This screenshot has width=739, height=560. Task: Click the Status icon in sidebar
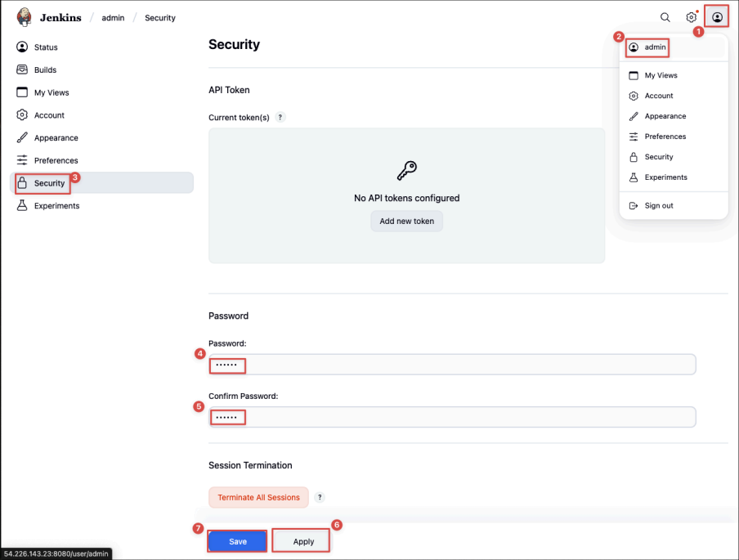click(x=22, y=47)
